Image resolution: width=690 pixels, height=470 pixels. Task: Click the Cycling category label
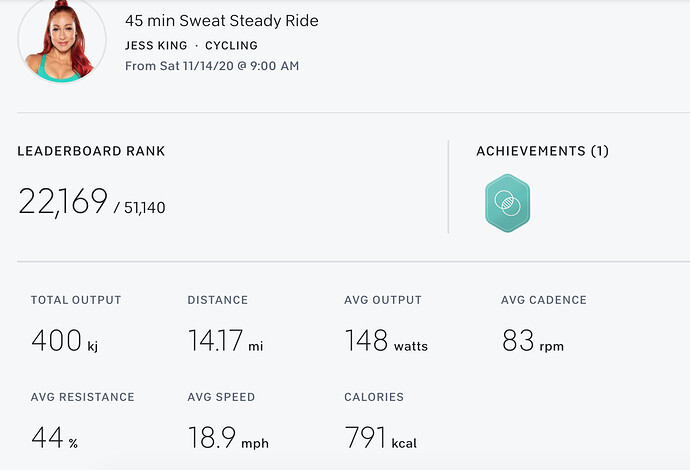click(231, 45)
